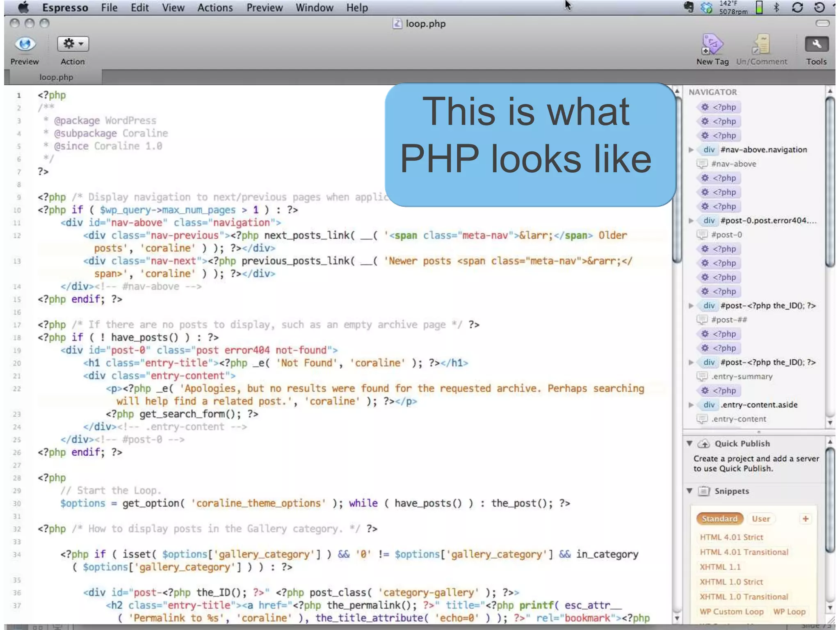The width and height of the screenshot is (840, 630).
Task: Add a new snippet with plus button
Action: 806,519
